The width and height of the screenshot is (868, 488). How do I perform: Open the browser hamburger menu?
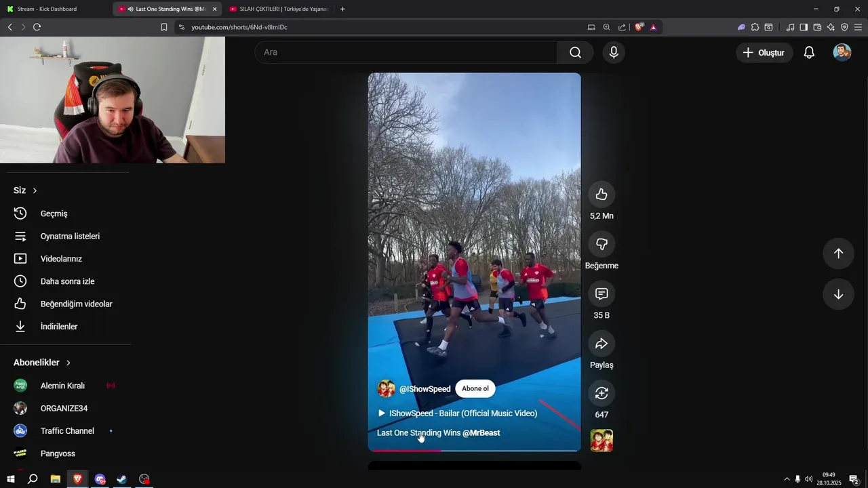coord(858,27)
